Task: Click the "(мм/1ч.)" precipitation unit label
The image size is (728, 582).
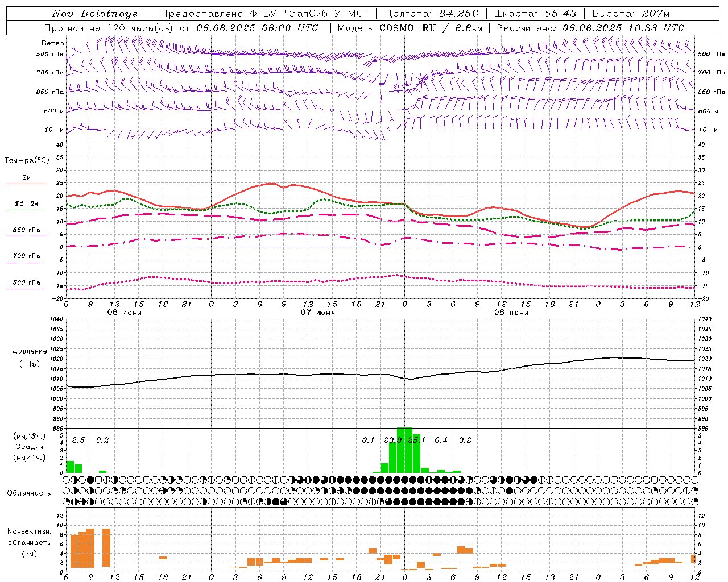Action: tap(30, 458)
